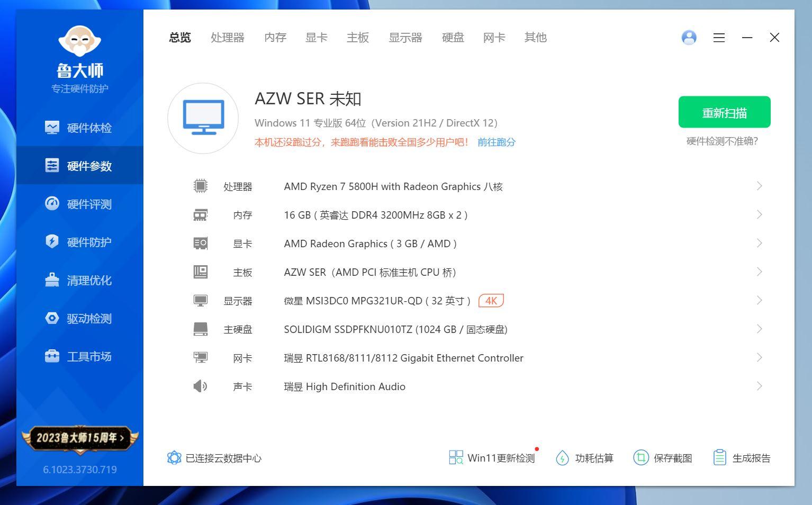Open 工具市场 sidebar item

[x=79, y=356]
